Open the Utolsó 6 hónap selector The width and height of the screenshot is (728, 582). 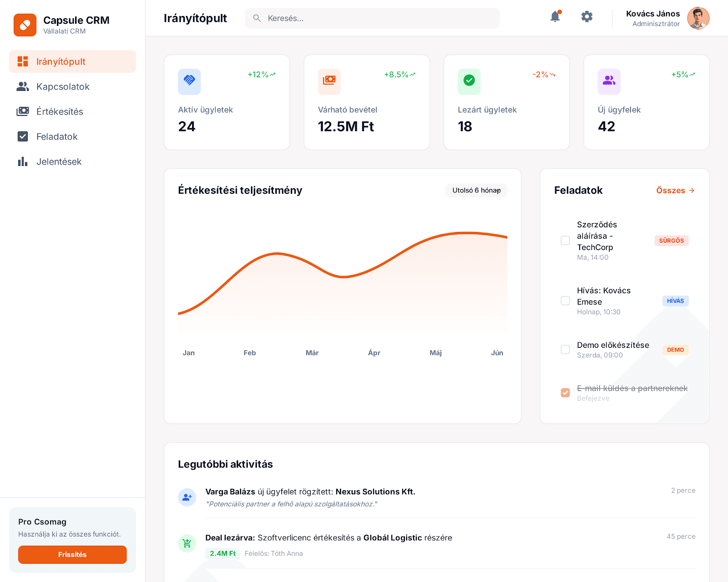476,191
